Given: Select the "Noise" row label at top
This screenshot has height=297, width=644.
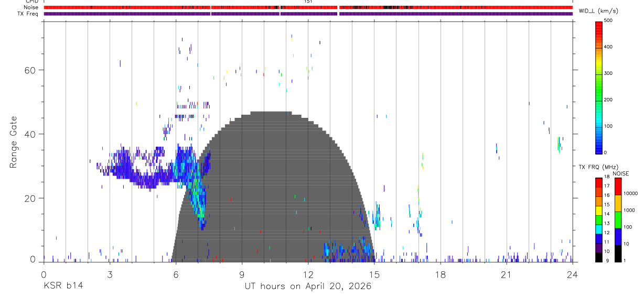Looking at the screenshot, I should [31, 7].
